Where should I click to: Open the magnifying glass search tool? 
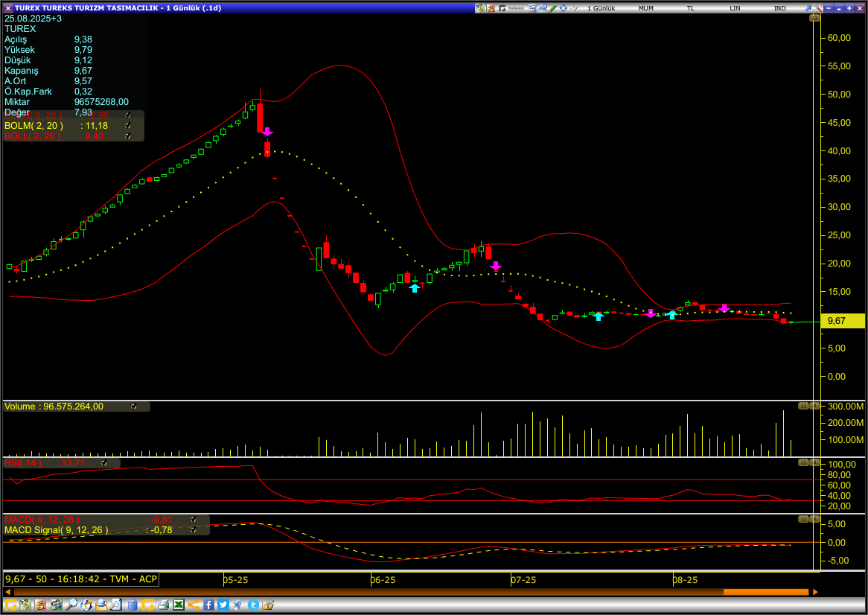pyautogui.click(x=71, y=605)
